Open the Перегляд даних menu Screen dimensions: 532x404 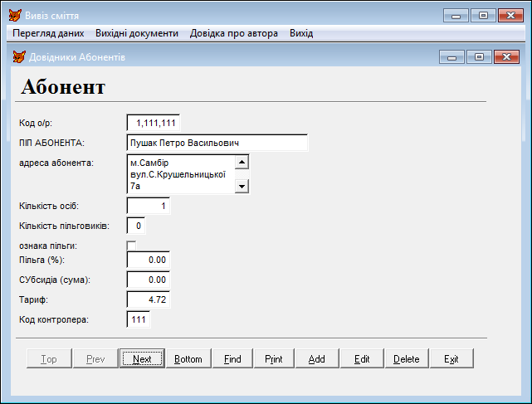48,33
